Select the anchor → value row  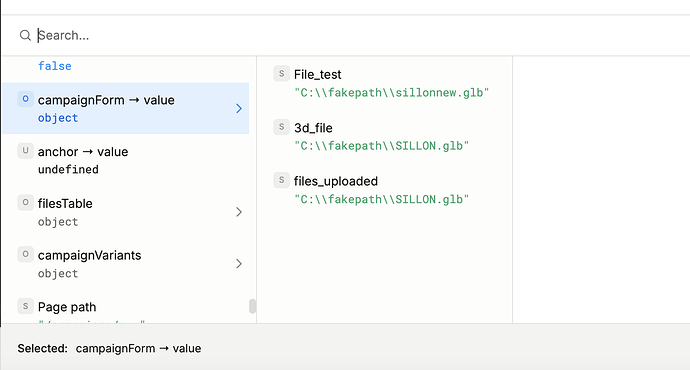tap(125, 160)
